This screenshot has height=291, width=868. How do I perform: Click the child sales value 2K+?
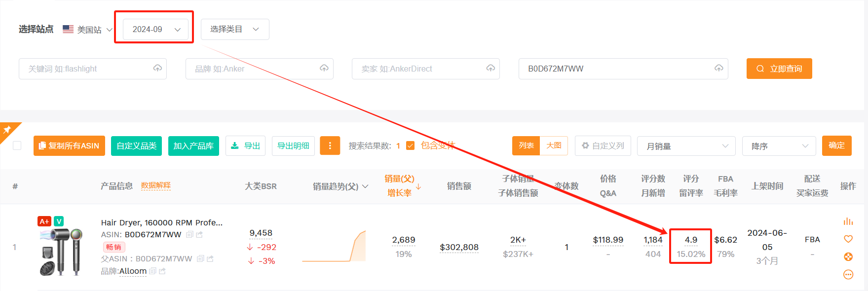[518, 240]
